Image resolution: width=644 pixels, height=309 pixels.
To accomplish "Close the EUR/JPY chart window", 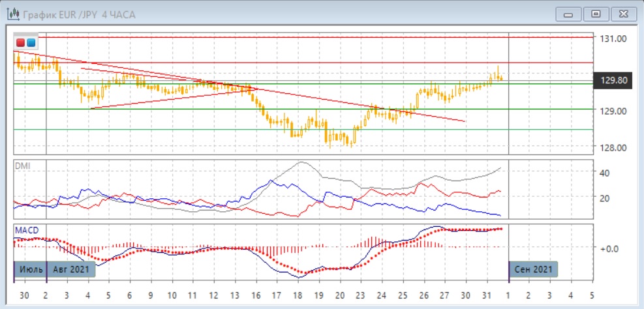I will point(621,14).
